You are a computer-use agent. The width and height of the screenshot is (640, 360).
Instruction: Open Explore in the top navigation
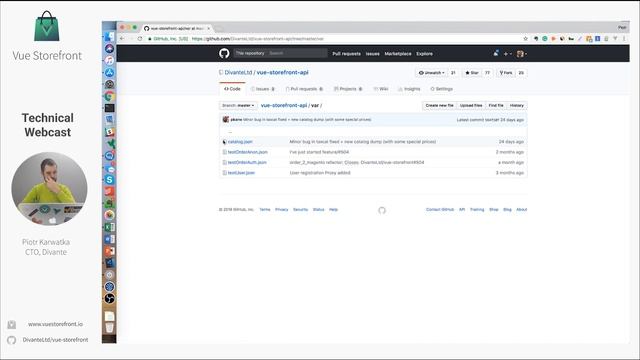click(x=424, y=53)
